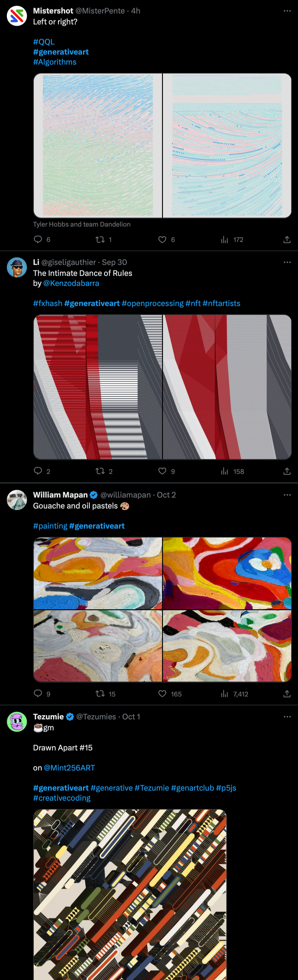
Task: Share William Mapan's tweet
Action: 287,694
